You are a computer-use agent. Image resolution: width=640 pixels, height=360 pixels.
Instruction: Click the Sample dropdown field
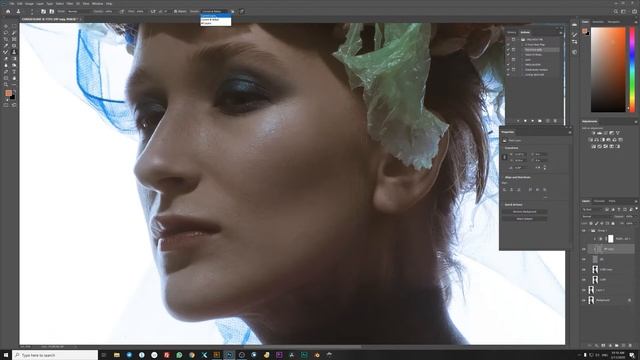215,11
